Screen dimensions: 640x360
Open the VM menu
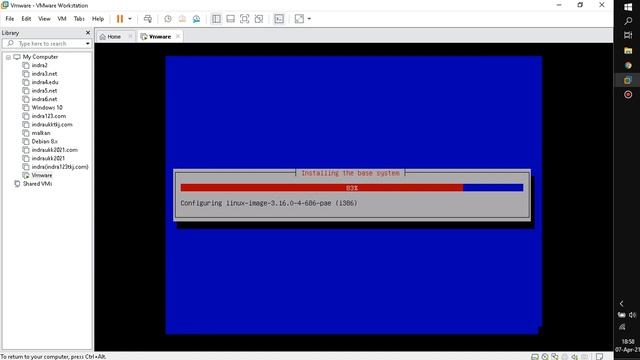62,19
